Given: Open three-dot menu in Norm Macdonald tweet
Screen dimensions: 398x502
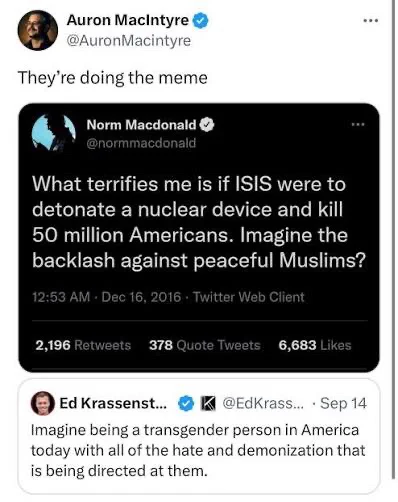Looking at the screenshot, I should (358, 125).
